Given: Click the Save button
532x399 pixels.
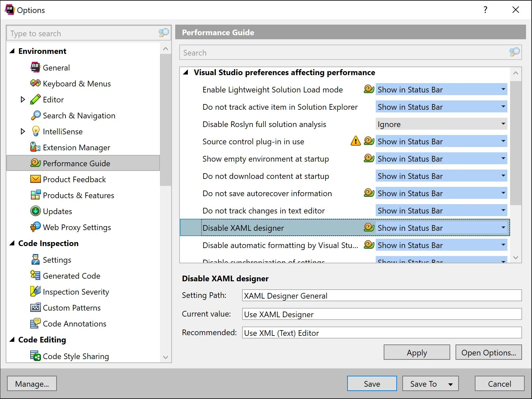Looking at the screenshot, I should 372,383.
